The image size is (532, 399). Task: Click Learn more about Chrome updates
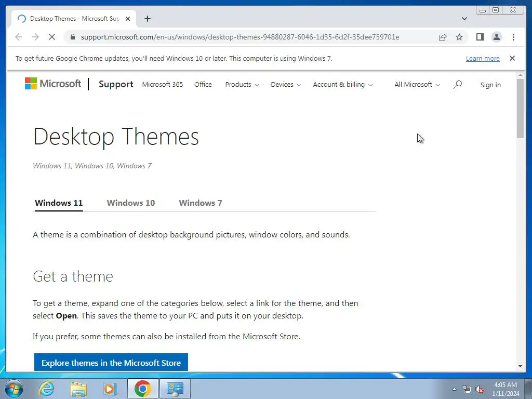click(483, 58)
